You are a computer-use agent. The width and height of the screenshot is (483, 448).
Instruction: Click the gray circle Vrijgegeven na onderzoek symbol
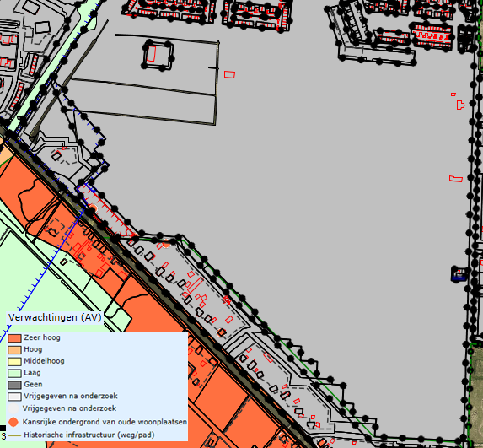coord(13,408)
